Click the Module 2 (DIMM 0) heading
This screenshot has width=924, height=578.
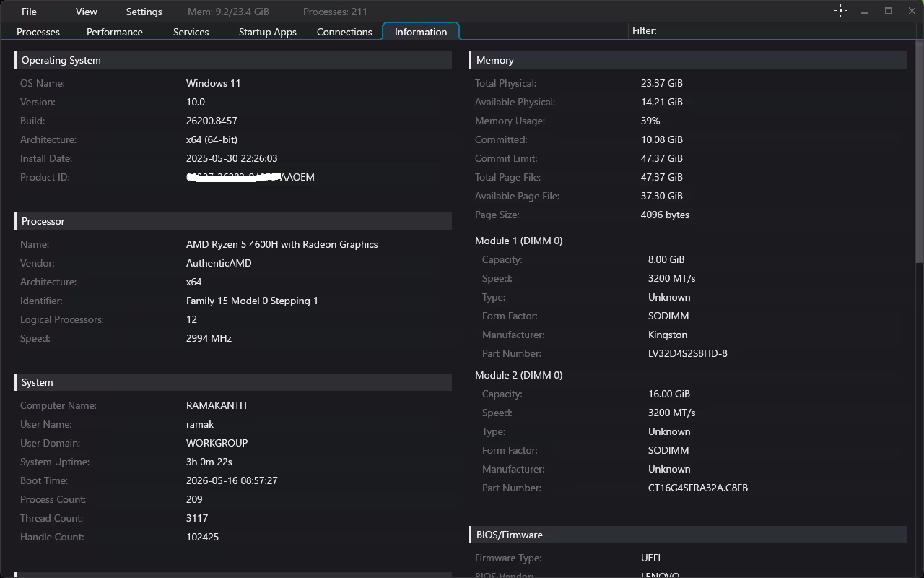[x=518, y=375]
